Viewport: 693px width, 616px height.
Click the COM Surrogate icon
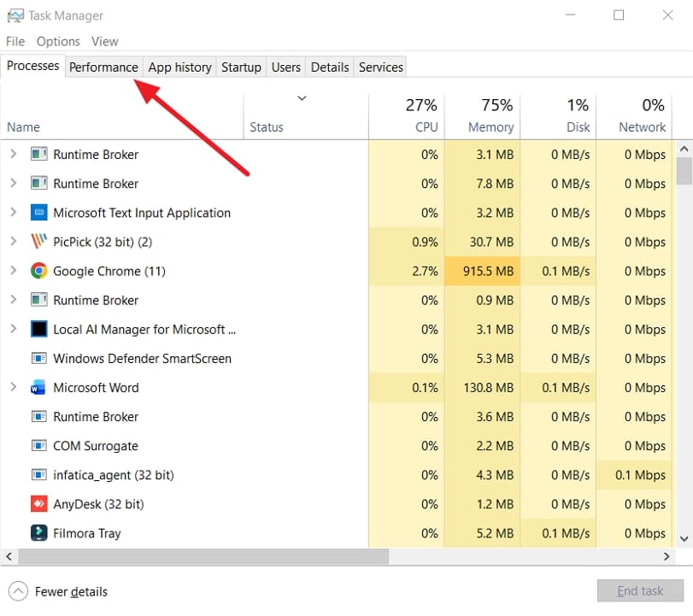point(39,445)
